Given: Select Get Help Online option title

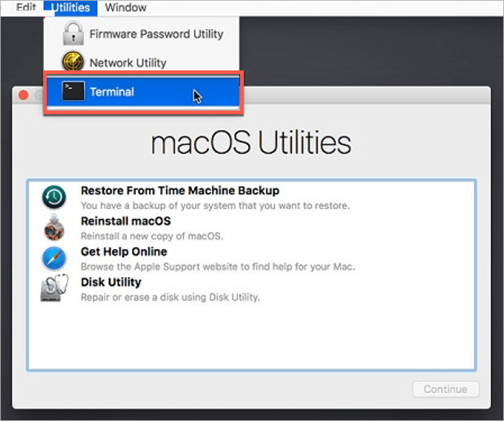Looking at the screenshot, I should (124, 251).
